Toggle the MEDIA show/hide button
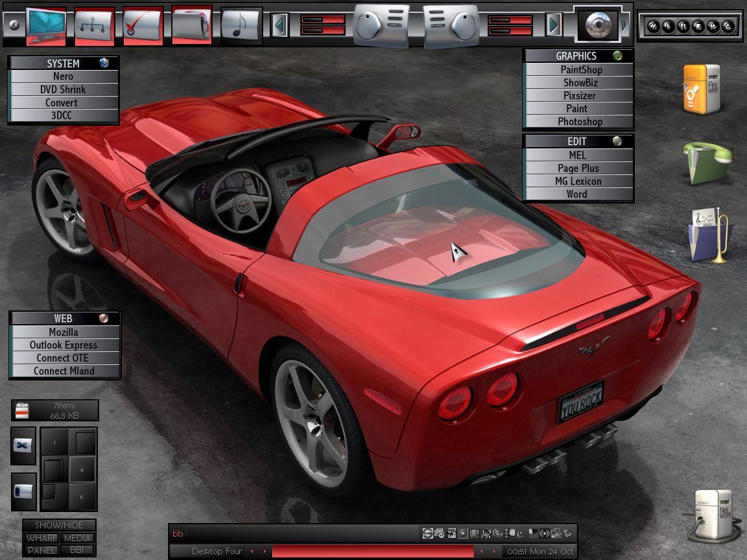 pos(77,537)
